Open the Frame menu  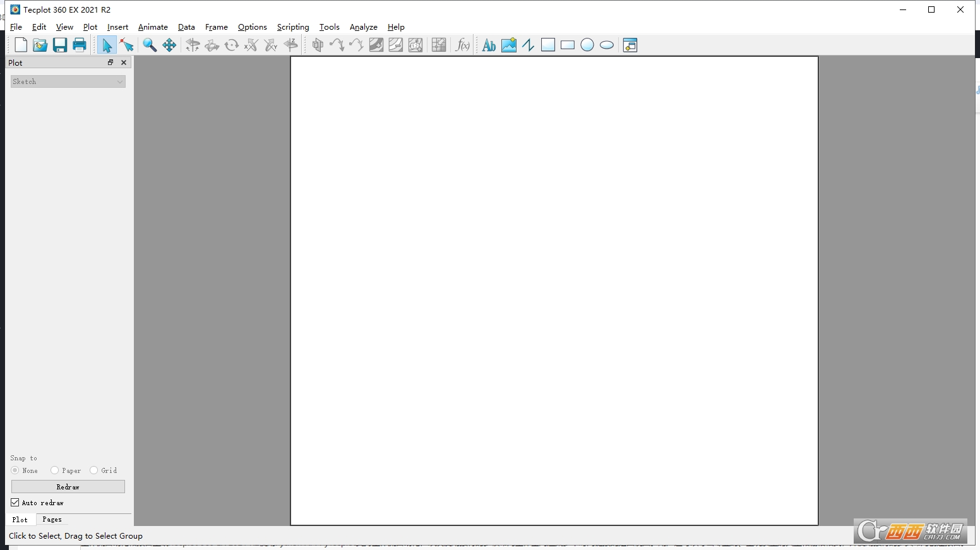(x=217, y=27)
